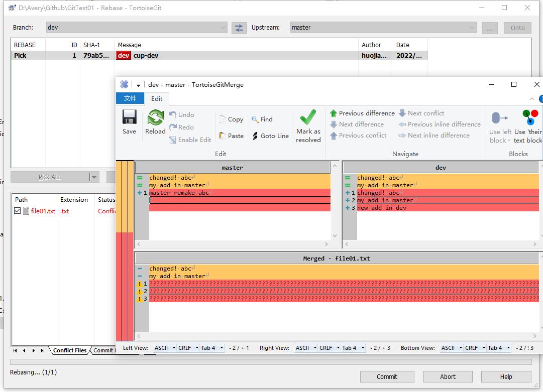Click the ellipsis browse button next to Upstream
The height and width of the screenshot is (392, 543).
coord(490,28)
